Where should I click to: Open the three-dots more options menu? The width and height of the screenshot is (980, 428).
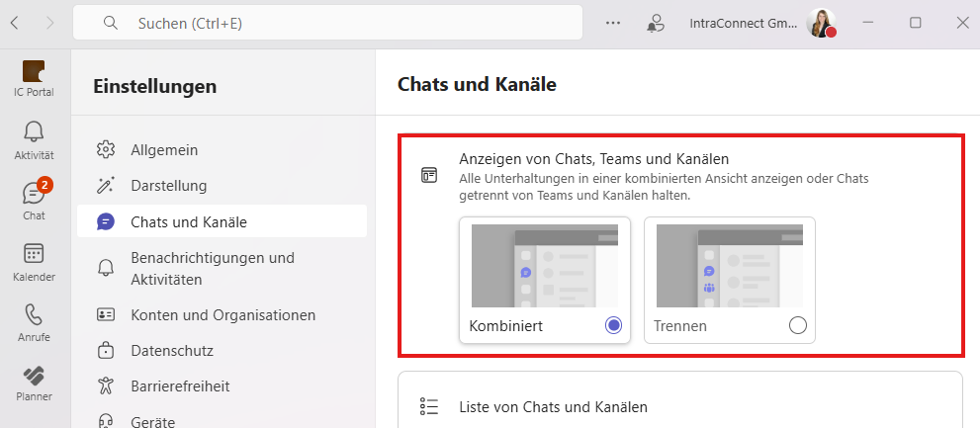click(x=613, y=23)
